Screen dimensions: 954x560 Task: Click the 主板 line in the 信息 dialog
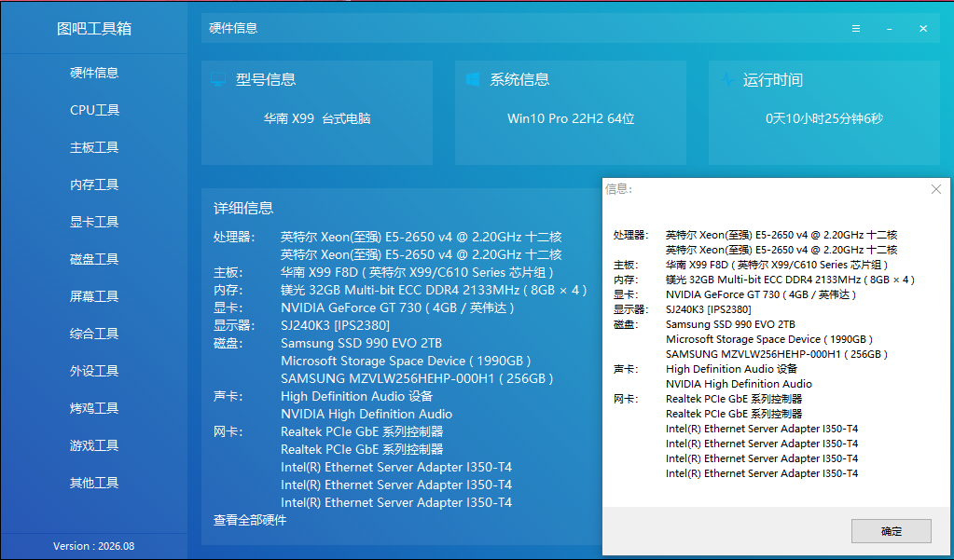[777, 266]
